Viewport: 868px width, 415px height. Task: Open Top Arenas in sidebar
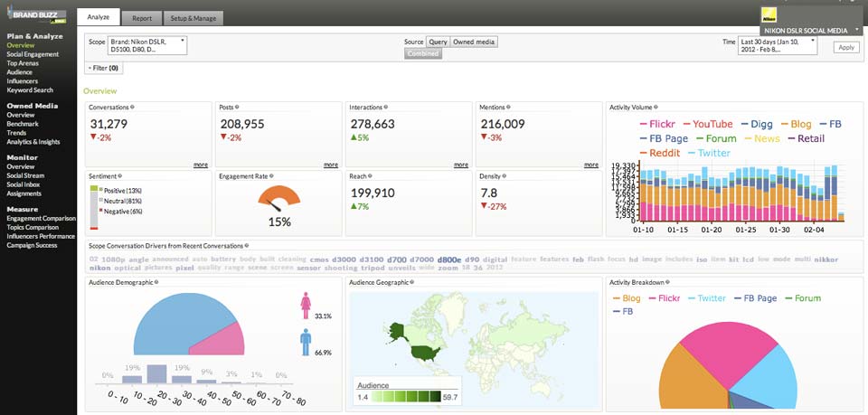(x=23, y=63)
